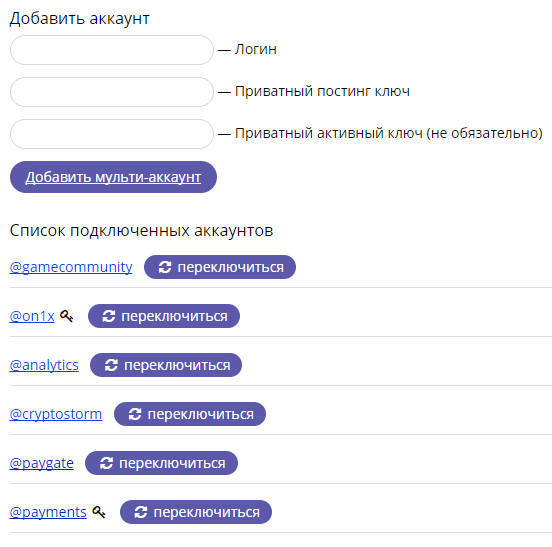Open the @on1x account link
552x547 pixels.
pos(32,316)
